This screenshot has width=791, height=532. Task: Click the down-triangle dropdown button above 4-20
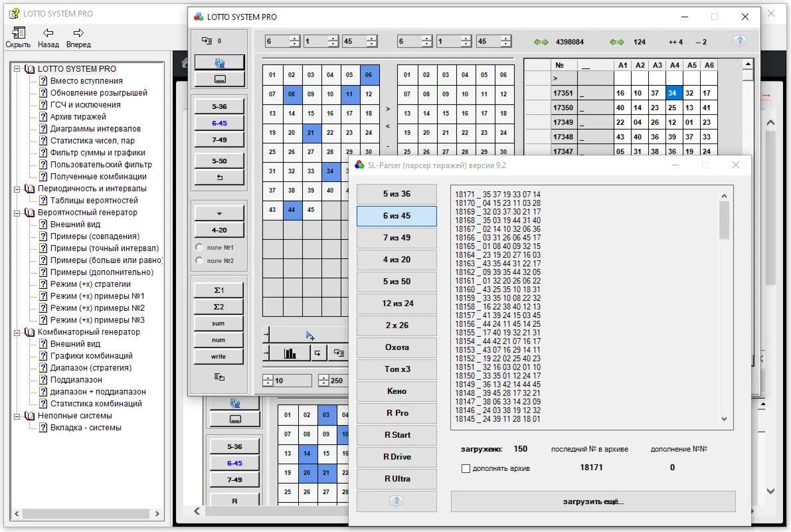pyautogui.click(x=219, y=213)
